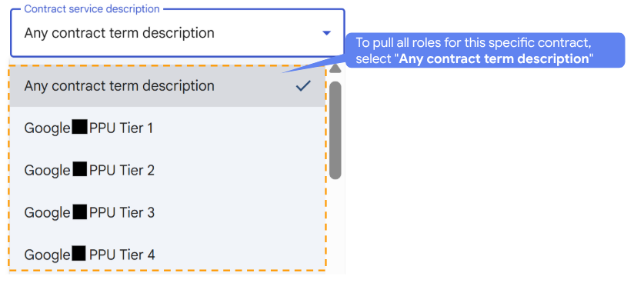This screenshot has width=644, height=283.
Task: Click the black redaction box in Tier 4 row
Action: pos(78,254)
